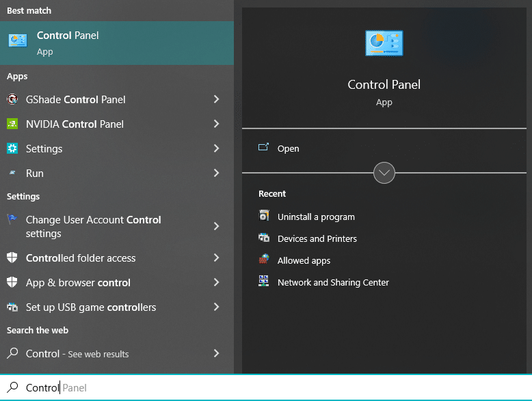532x401 pixels.
Task: Select GShade Control Panel result
Action: (117, 99)
